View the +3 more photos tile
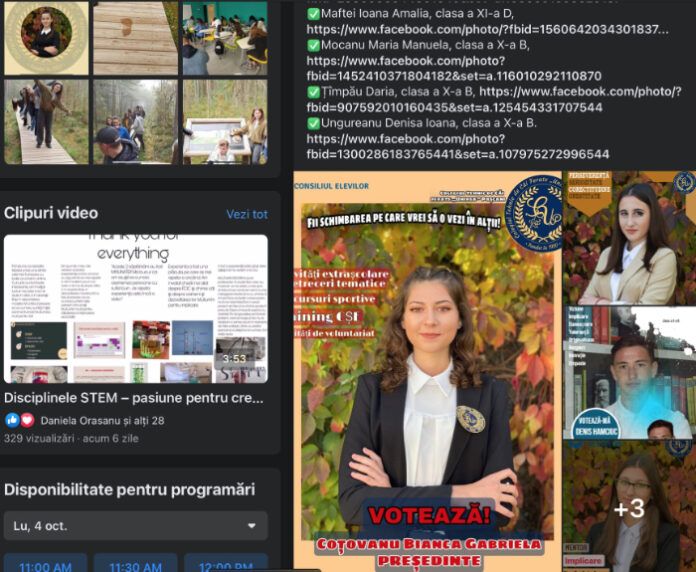The width and height of the screenshot is (696, 572). (629, 507)
